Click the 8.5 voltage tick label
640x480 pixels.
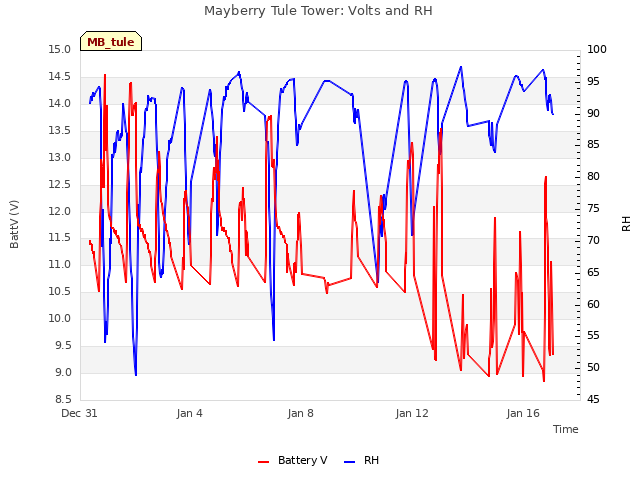click(x=63, y=399)
